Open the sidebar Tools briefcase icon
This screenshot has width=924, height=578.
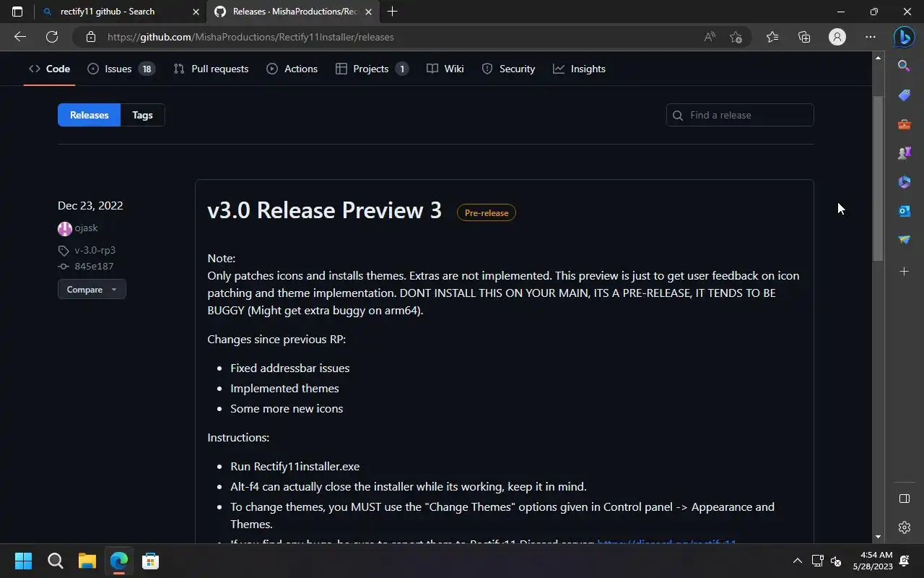point(904,124)
